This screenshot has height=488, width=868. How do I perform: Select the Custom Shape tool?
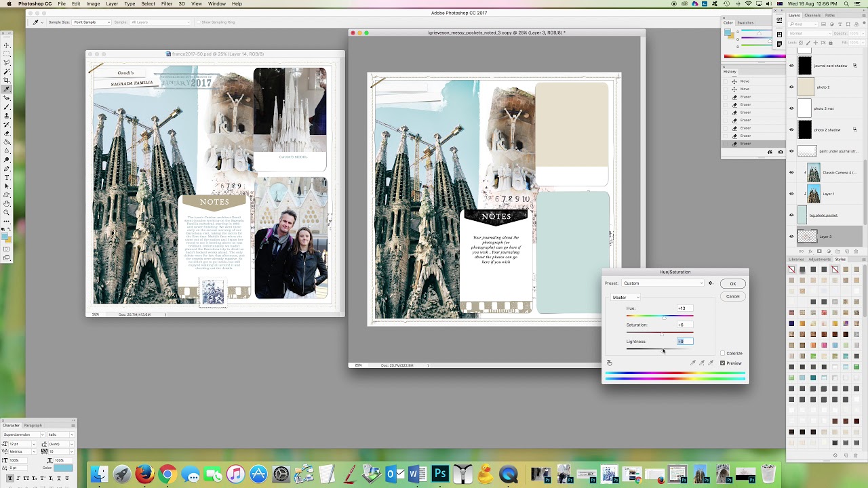click(7, 195)
